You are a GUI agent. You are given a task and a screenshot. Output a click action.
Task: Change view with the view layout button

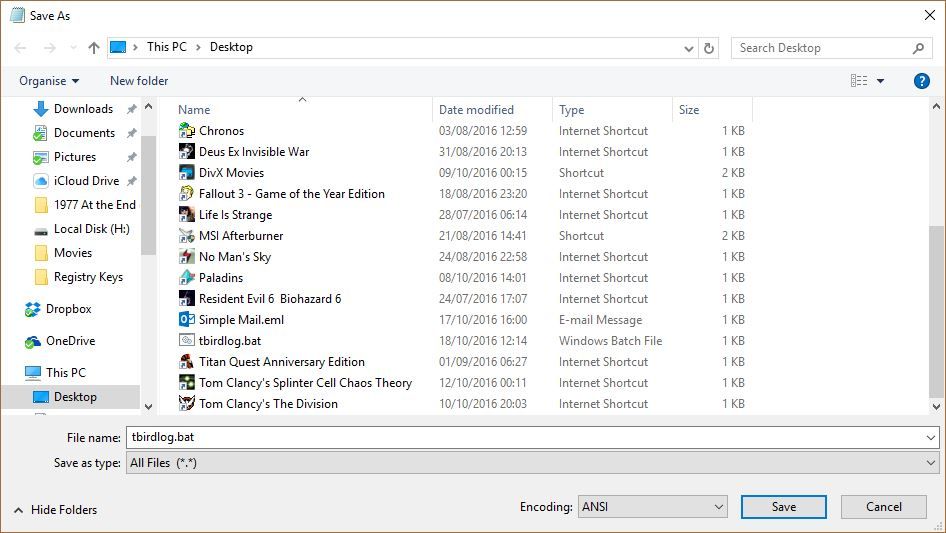click(859, 80)
